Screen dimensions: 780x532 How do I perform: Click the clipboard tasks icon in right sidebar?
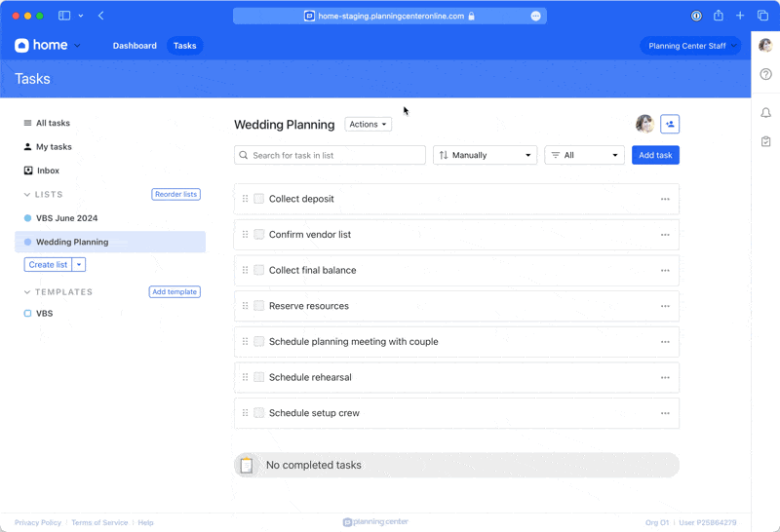(765, 141)
